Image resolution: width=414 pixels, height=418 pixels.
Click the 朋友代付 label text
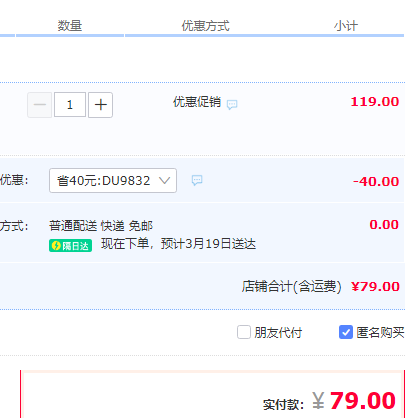point(278,333)
